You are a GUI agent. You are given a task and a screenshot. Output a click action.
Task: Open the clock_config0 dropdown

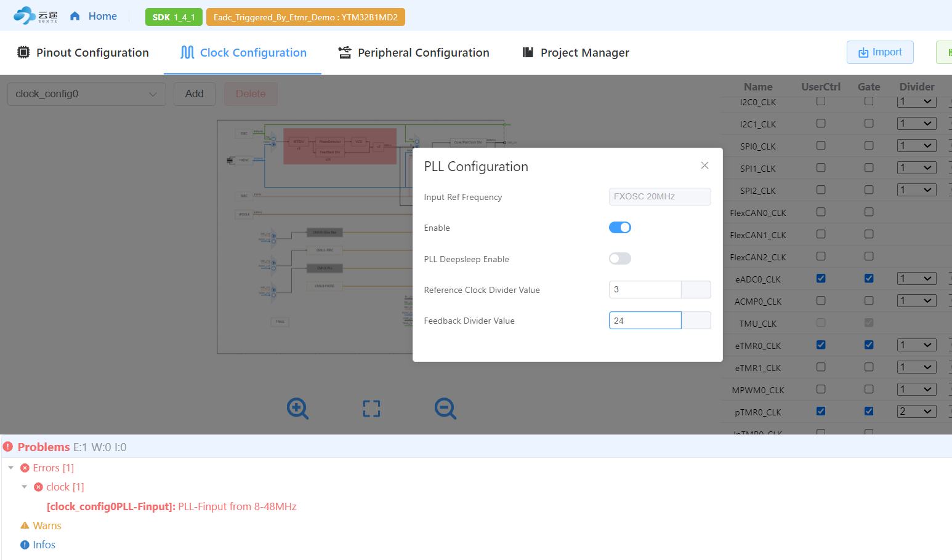click(87, 94)
